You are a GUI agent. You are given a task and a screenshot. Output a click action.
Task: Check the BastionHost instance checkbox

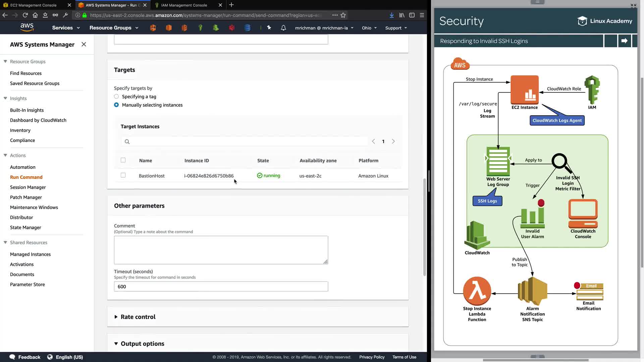click(x=123, y=175)
